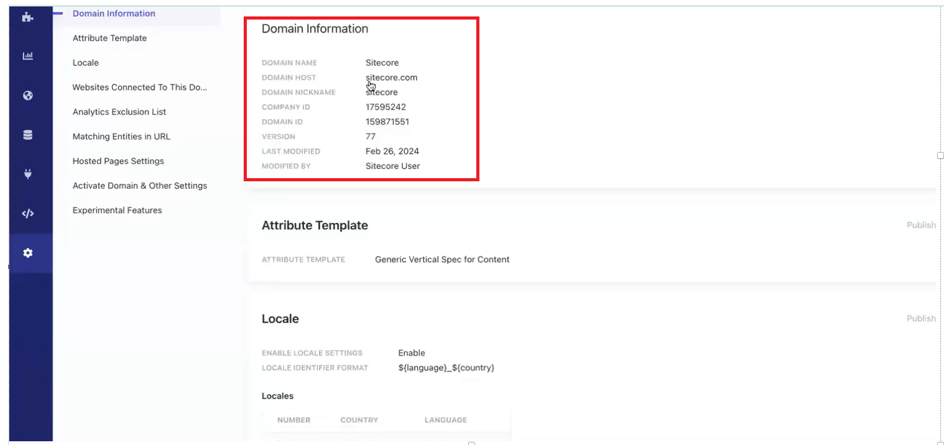Viewport: 946px width, 447px height.
Task: Open the bar chart analytics icon
Action: point(27,56)
